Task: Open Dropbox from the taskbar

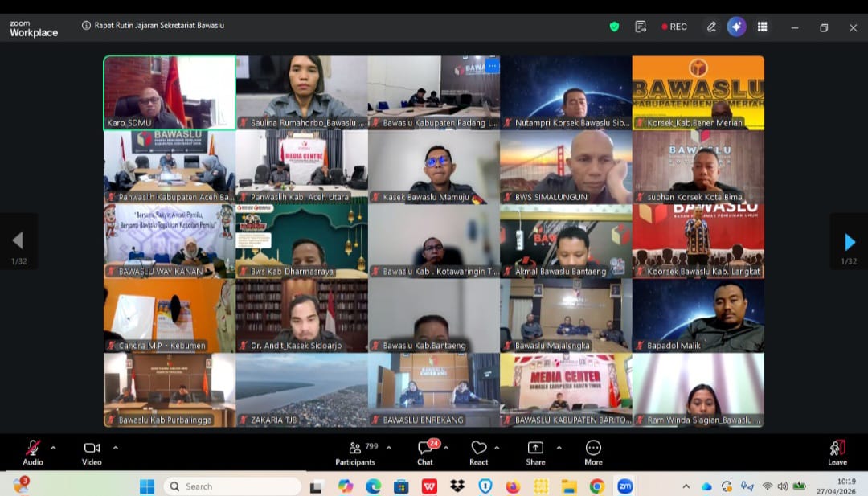Action: tap(457, 486)
